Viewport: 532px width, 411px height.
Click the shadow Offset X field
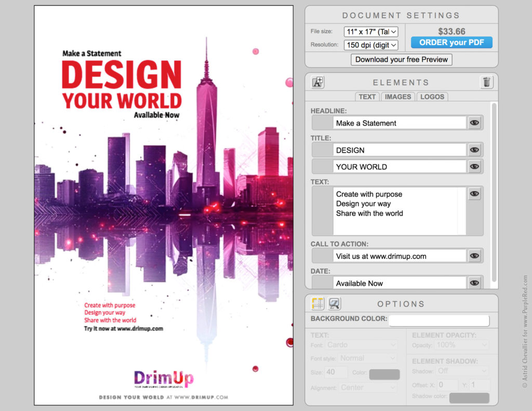[x=447, y=385]
